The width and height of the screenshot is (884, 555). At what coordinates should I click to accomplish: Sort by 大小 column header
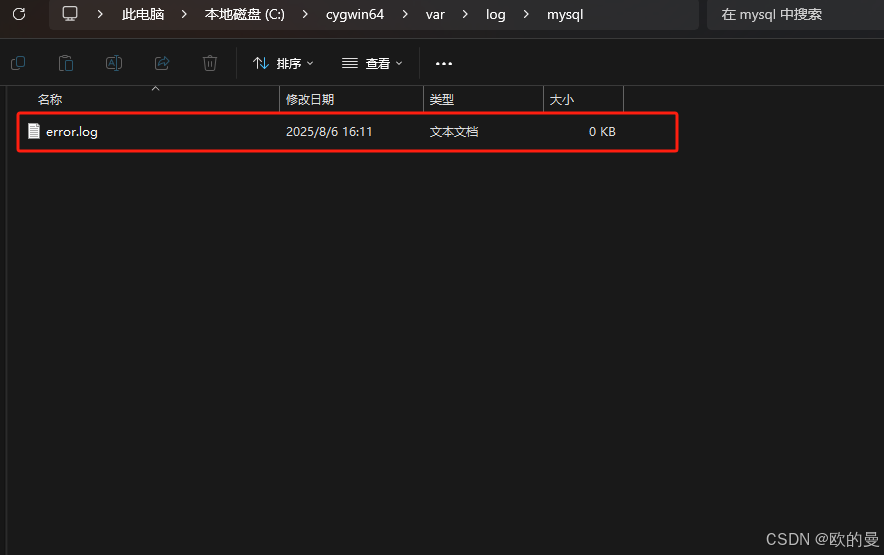(x=584, y=99)
